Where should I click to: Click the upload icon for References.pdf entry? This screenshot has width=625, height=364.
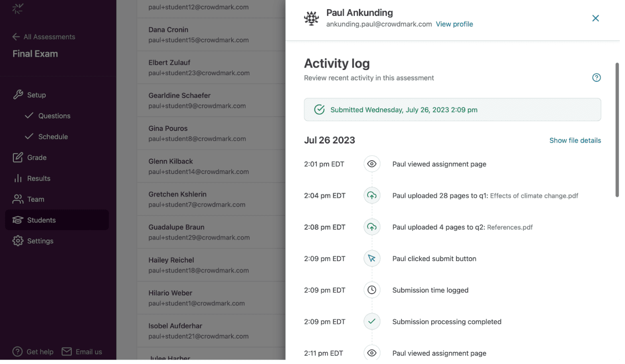tap(371, 227)
